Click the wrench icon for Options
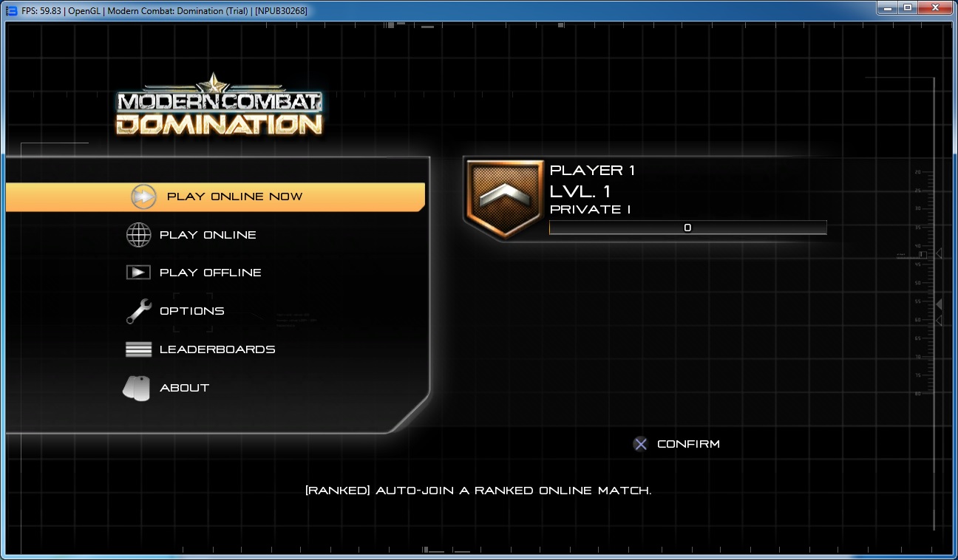958x560 pixels. 138,311
